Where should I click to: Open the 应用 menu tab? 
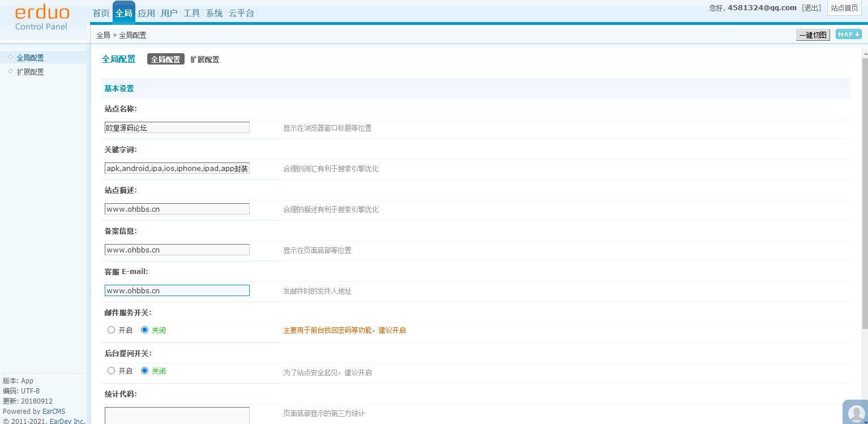pos(146,13)
